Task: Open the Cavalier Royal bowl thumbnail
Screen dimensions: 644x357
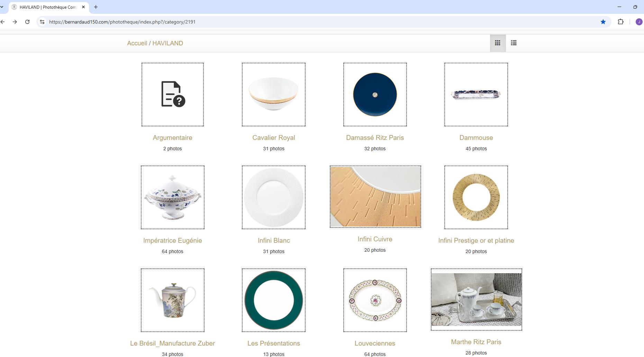Action: [274, 95]
